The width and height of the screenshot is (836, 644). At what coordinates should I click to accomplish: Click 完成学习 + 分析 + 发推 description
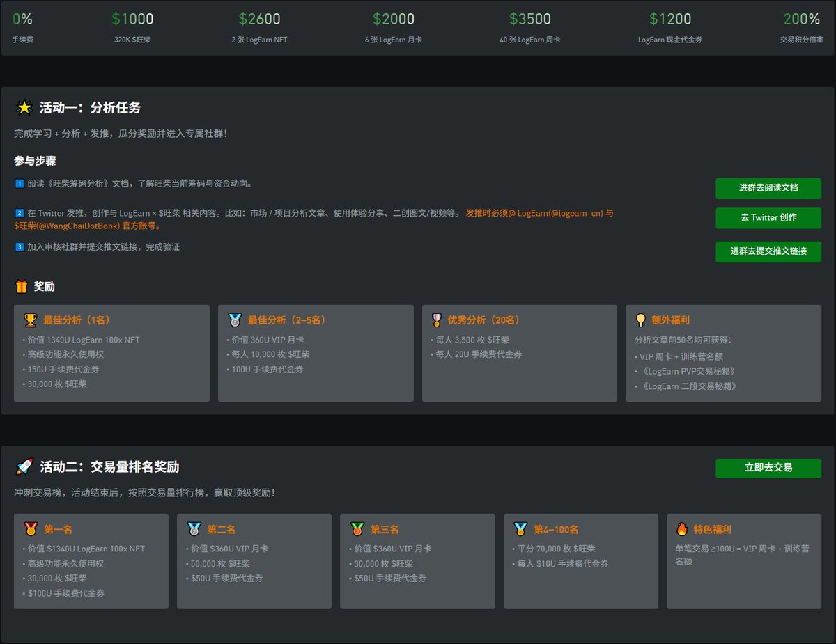click(x=121, y=133)
